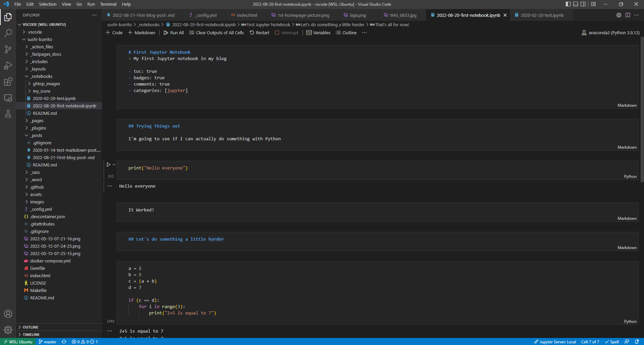This screenshot has width=644, height=345.
Task: Open run options chevron beside cell run button
Action: click(x=114, y=164)
